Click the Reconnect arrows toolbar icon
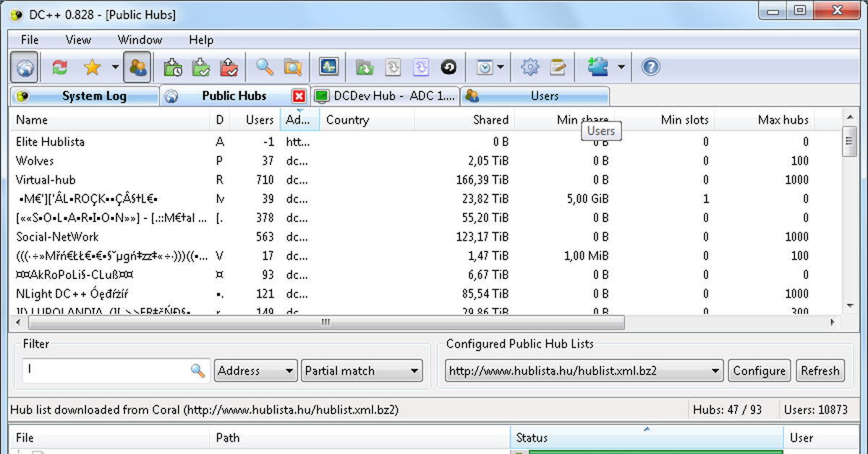 [60, 68]
